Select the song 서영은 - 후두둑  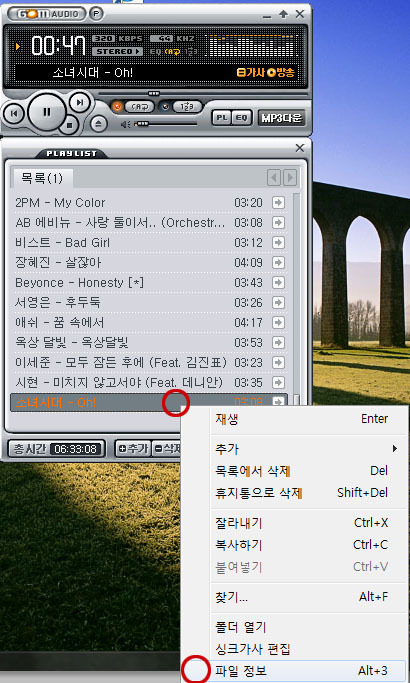pos(149,303)
